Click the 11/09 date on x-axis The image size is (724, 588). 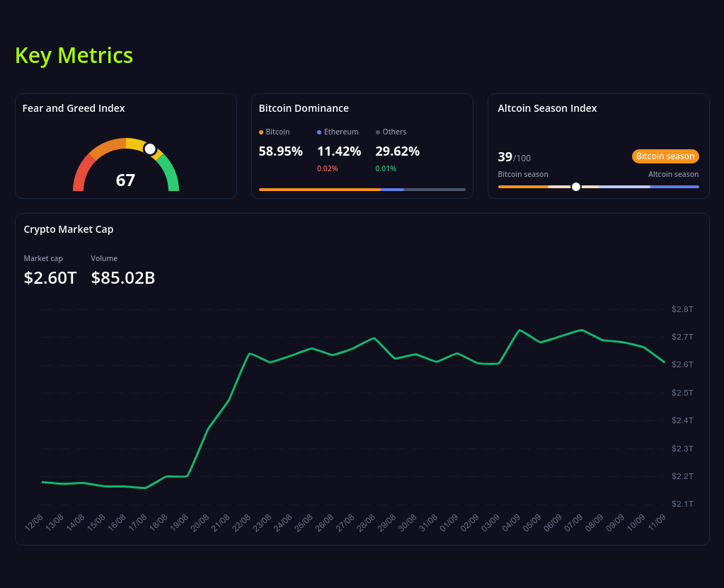657,522
